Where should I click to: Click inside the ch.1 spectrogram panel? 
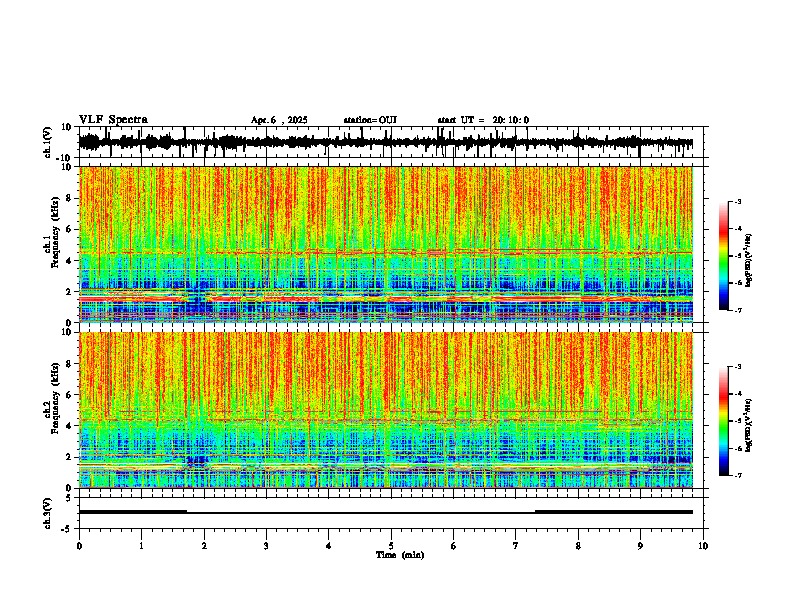(386, 244)
